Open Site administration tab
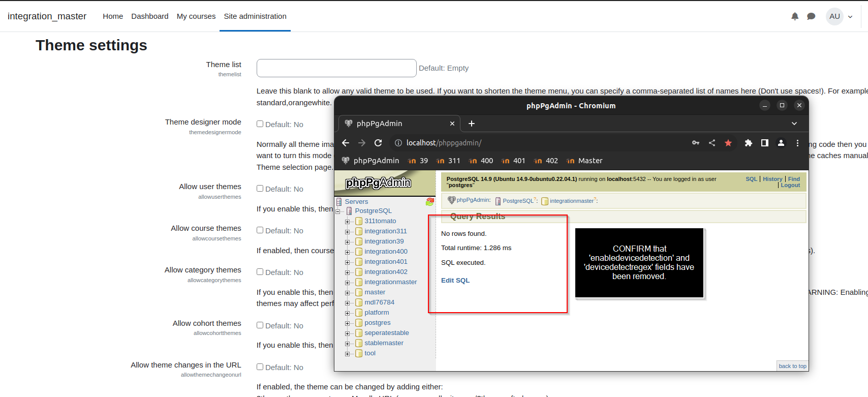 (x=255, y=16)
